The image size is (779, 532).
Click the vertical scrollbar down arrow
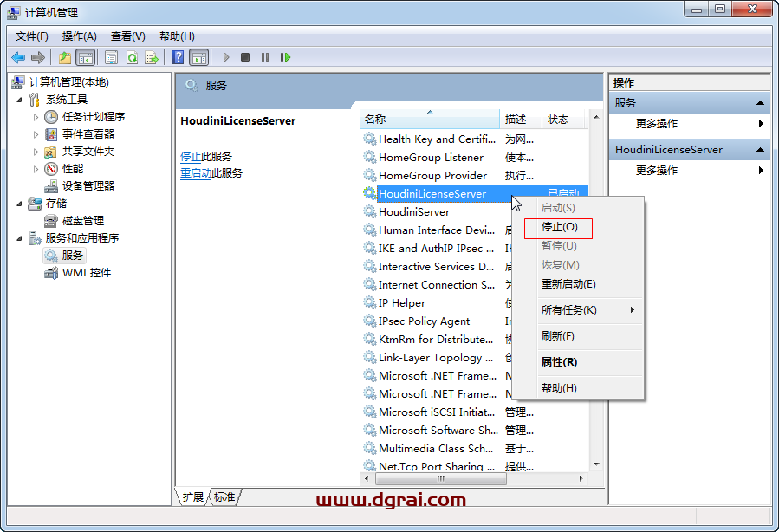(x=596, y=464)
